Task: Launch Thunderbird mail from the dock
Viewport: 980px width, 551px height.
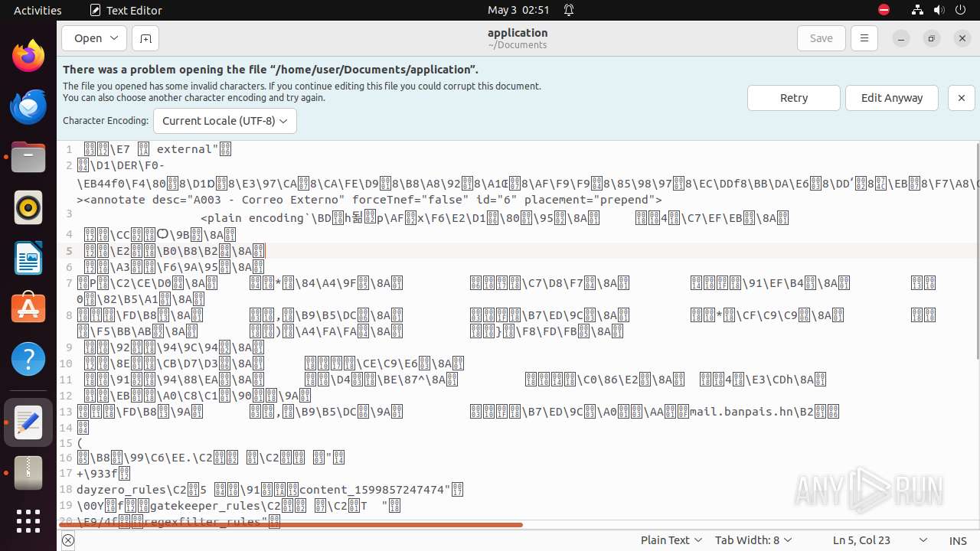Action: click(x=28, y=106)
